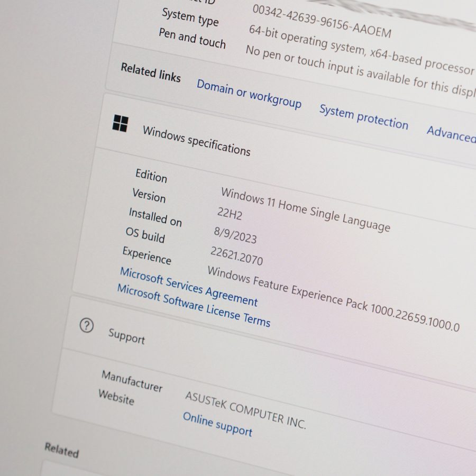Viewport: 476px width, 476px height.
Task: Select the Windows Feature Experience Pack value
Action: pos(333,298)
